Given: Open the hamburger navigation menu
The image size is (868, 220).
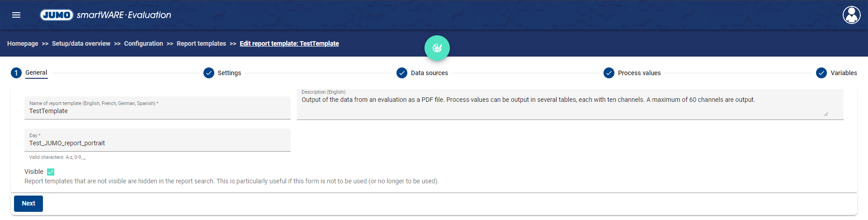Looking at the screenshot, I should point(16,15).
